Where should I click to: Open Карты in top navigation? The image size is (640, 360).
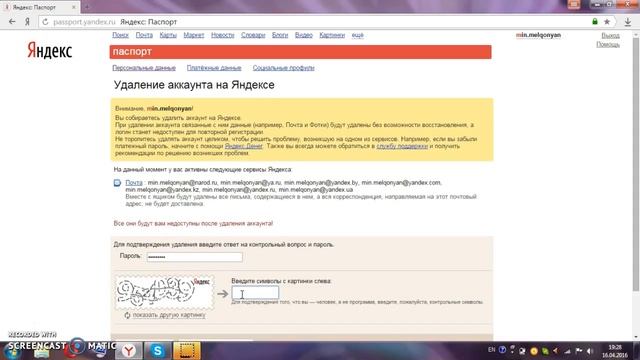168,35
